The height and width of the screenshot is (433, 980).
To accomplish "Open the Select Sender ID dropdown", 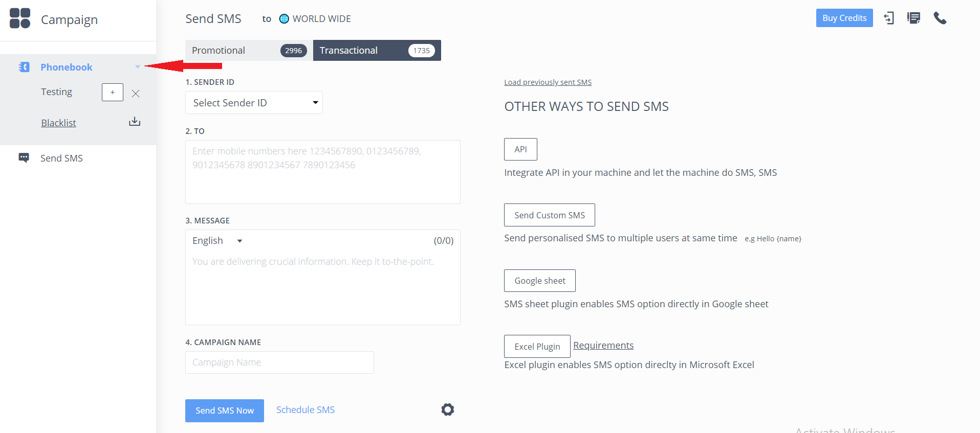I will point(254,103).
